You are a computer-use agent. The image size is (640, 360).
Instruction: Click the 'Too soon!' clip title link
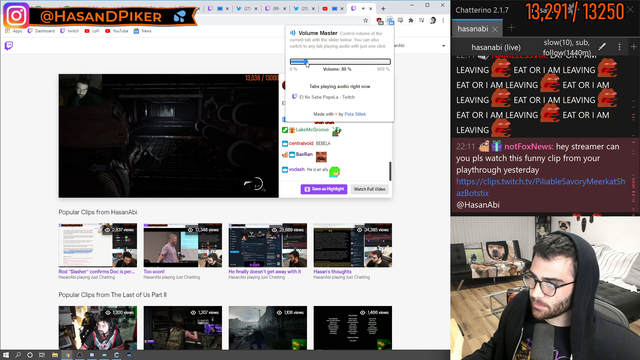pyautogui.click(x=154, y=271)
